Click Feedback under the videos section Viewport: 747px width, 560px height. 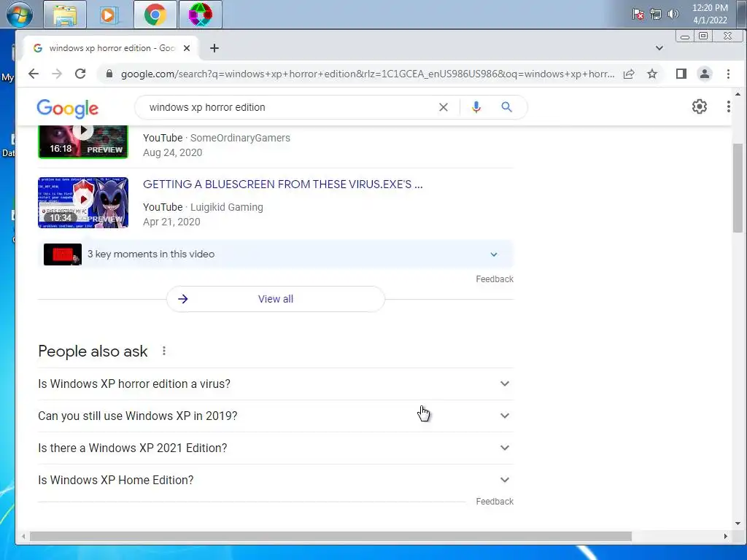495,279
